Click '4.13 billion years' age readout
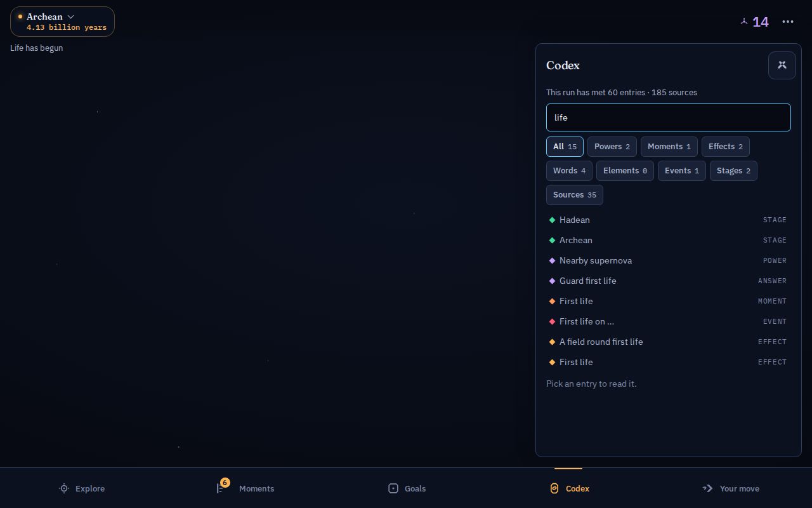 coord(67,27)
